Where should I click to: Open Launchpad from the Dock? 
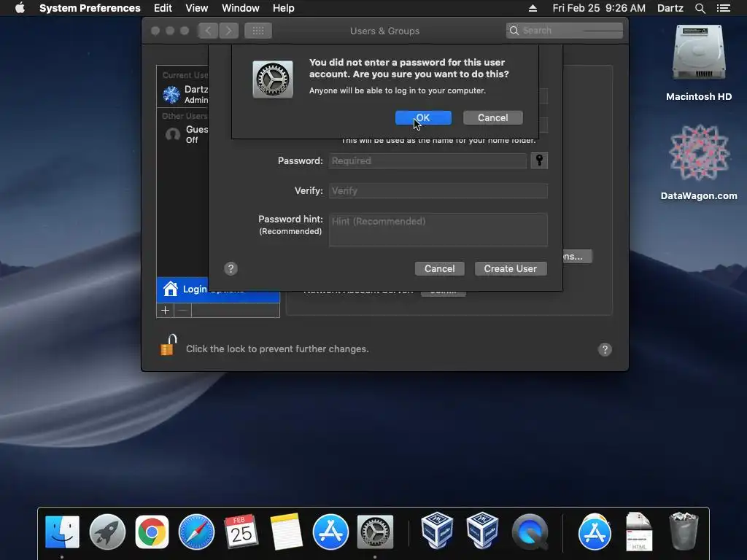pos(107,532)
